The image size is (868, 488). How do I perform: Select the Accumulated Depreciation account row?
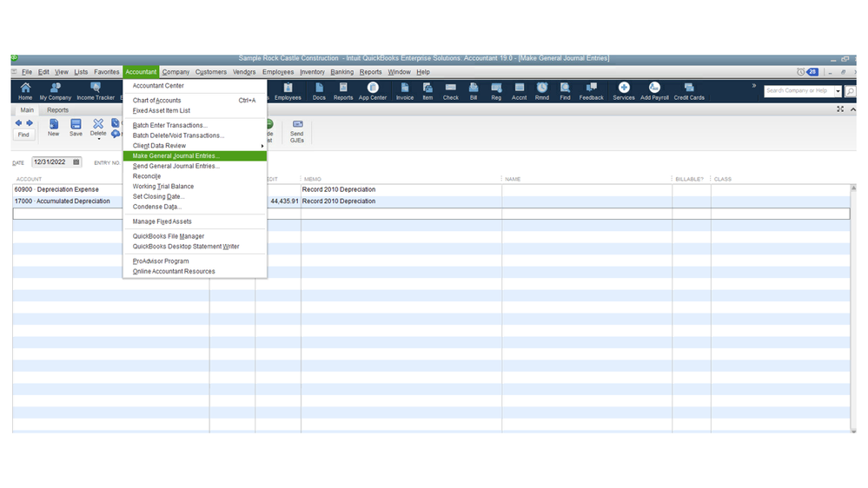pyautogui.click(x=63, y=201)
